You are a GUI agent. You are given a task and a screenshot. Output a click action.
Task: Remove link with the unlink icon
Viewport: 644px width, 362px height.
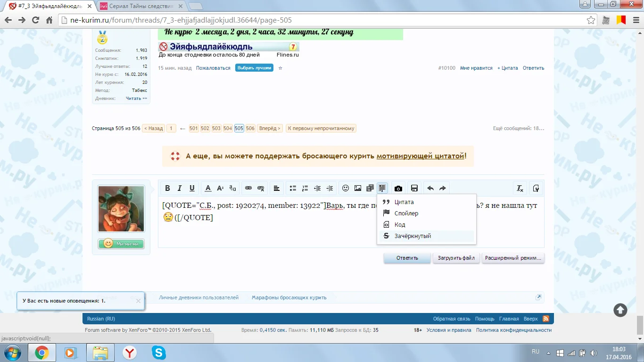coord(261,189)
